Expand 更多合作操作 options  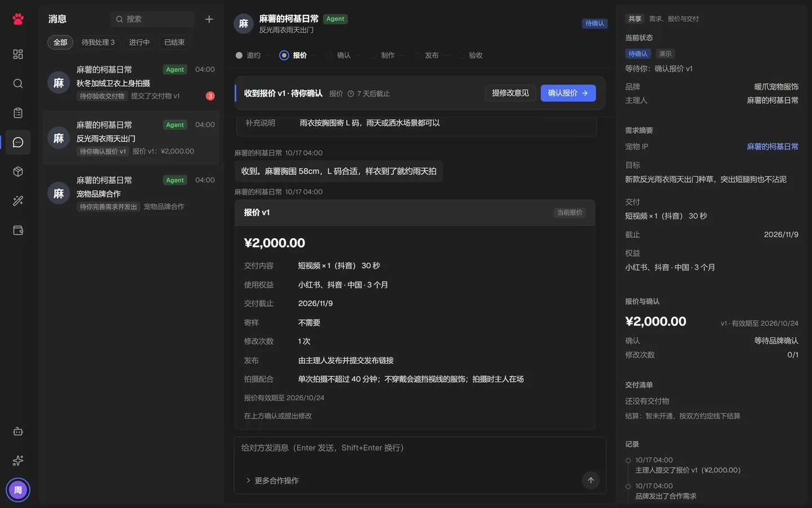coord(272,481)
